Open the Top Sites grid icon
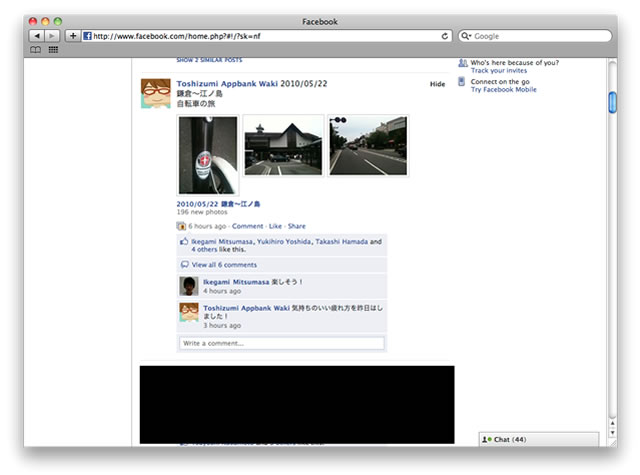Image resolution: width=640 pixels, height=475 pixels. click(x=53, y=50)
